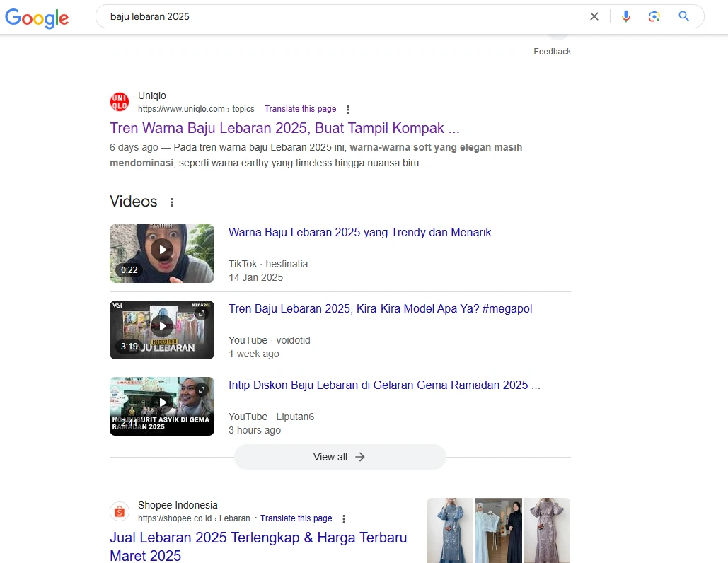Click View all videos button
Image resolution: width=728 pixels, height=563 pixels.
click(x=340, y=457)
